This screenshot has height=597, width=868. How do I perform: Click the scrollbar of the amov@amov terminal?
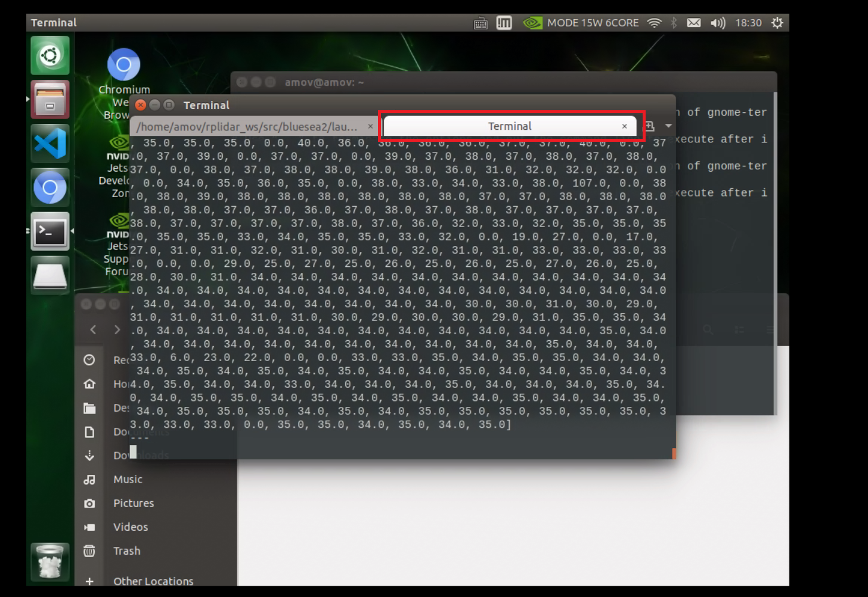pos(775,253)
